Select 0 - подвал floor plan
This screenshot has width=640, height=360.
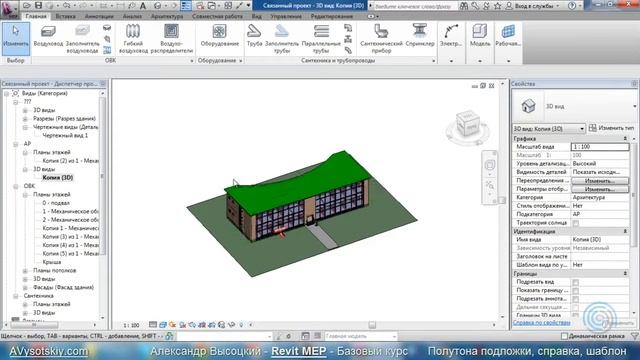56,203
